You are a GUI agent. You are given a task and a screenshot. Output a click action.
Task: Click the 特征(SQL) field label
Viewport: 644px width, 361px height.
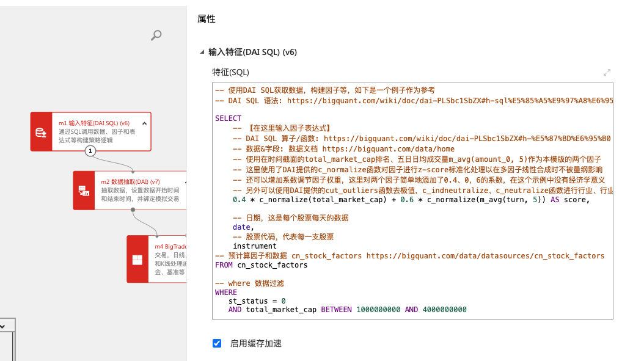coord(230,72)
